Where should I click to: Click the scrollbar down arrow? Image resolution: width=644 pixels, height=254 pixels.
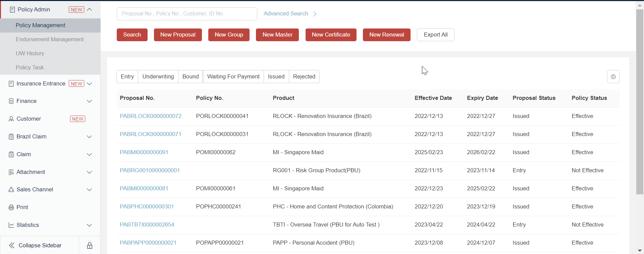click(640, 251)
